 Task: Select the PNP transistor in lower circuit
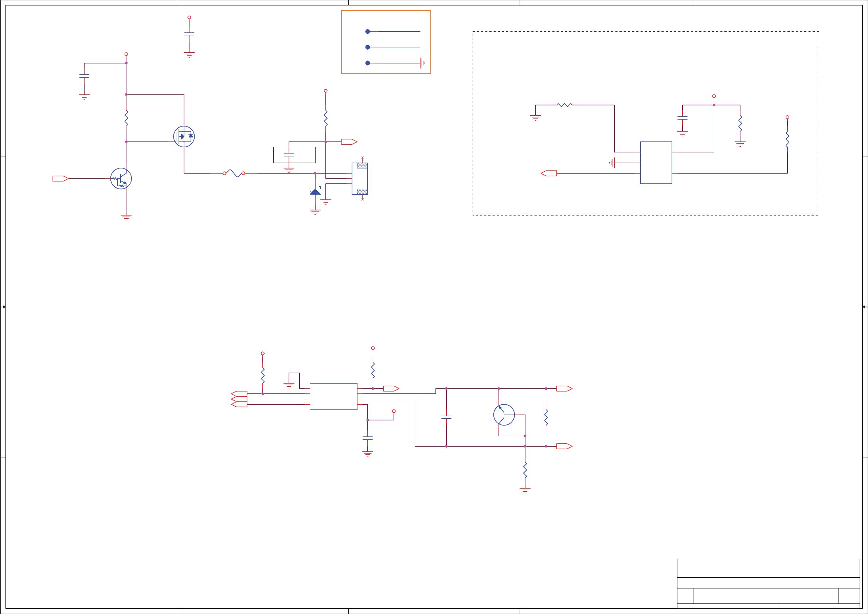(x=504, y=415)
